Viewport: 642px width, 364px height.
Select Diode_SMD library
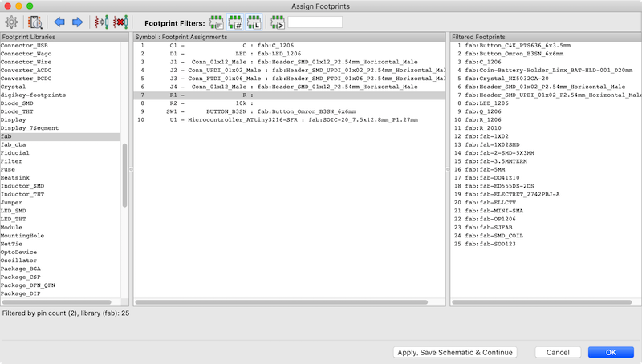[x=60, y=103]
